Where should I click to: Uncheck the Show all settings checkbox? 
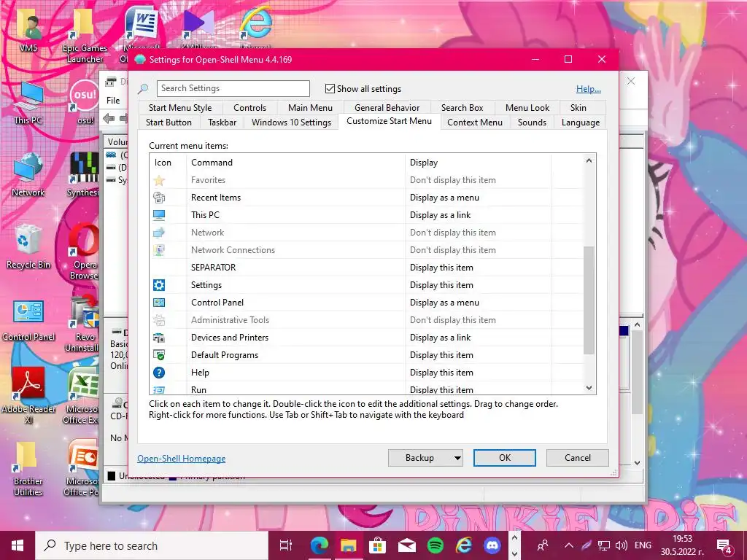[x=330, y=88]
